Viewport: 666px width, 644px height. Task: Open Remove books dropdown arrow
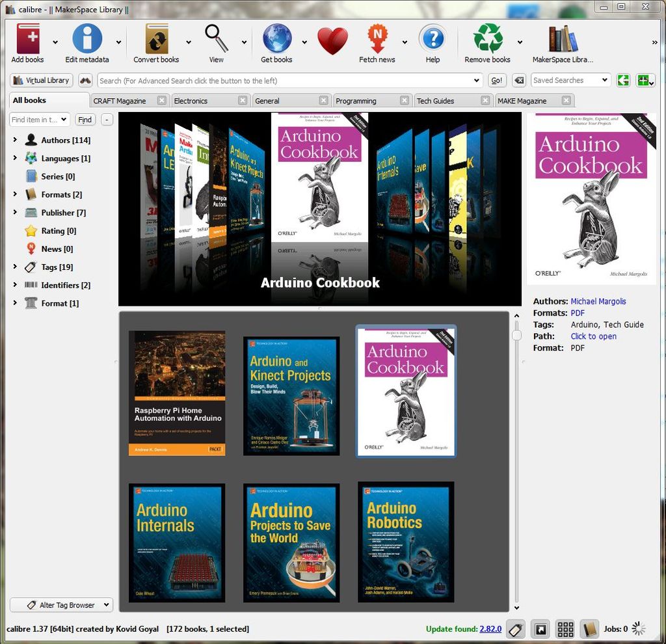(520, 42)
